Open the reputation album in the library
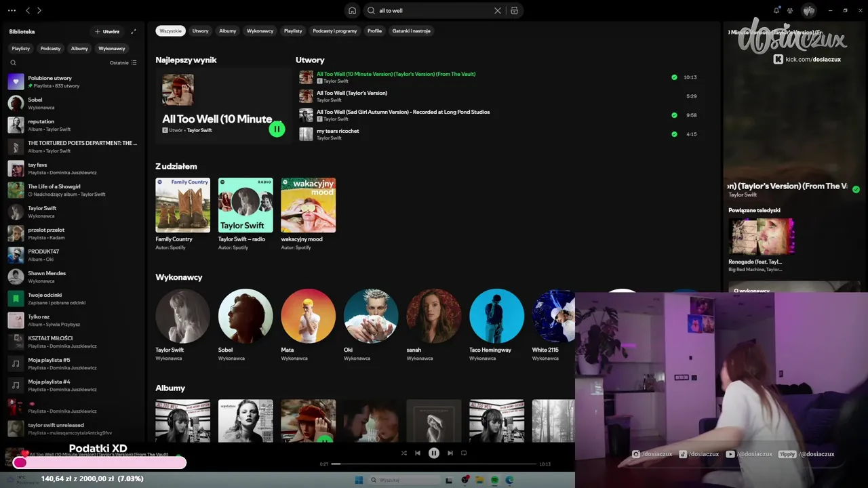The width and height of the screenshot is (868, 488). pos(73,125)
